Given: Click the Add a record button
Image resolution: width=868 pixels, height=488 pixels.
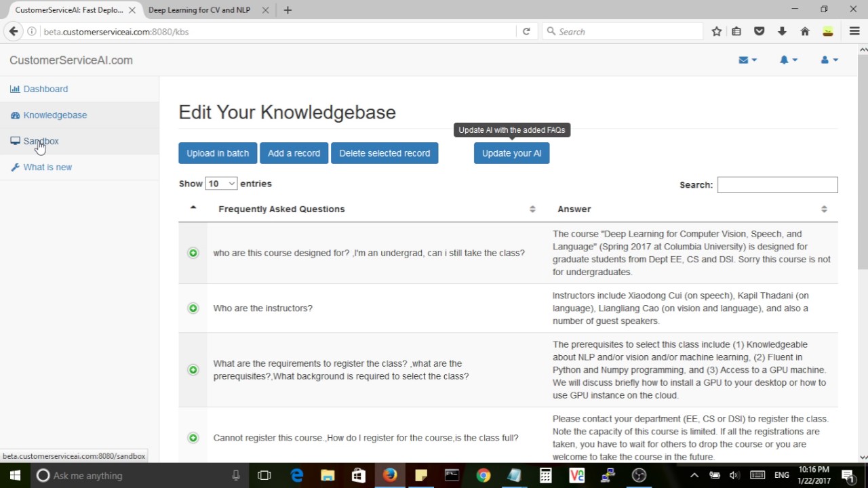Looking at the screenshot, I should (x=294, y=153).
